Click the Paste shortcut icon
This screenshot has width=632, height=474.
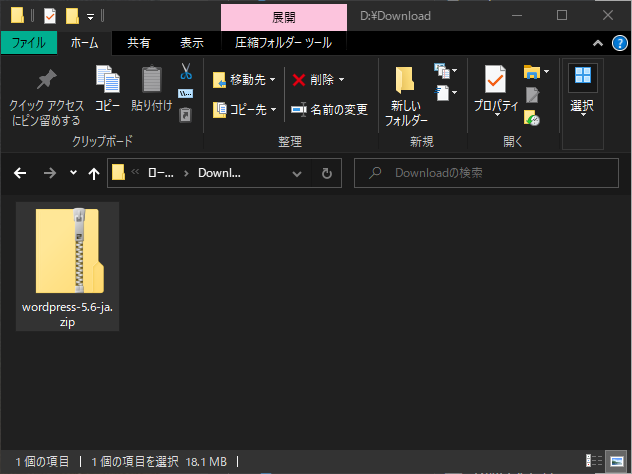pyautogui.click(x=185, y=115)
